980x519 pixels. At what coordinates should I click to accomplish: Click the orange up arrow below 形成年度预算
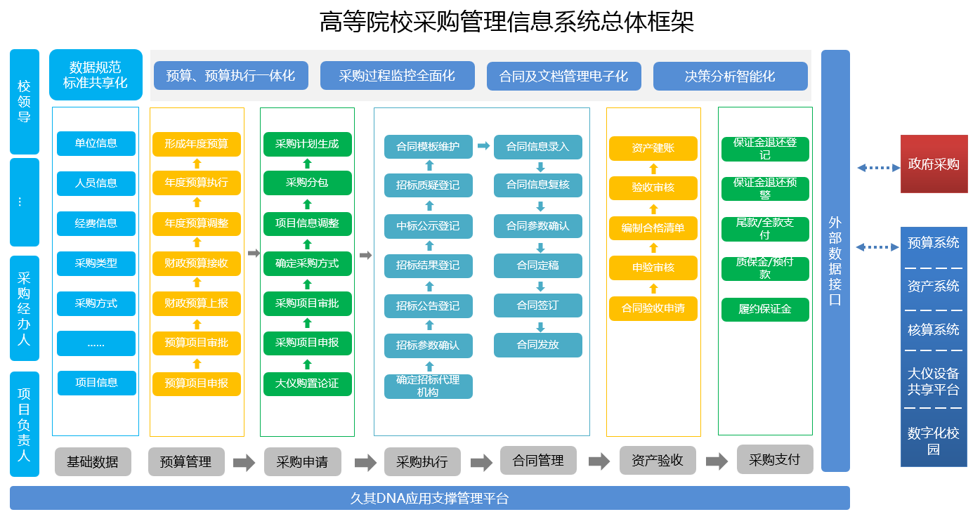(x=197, y=163)
